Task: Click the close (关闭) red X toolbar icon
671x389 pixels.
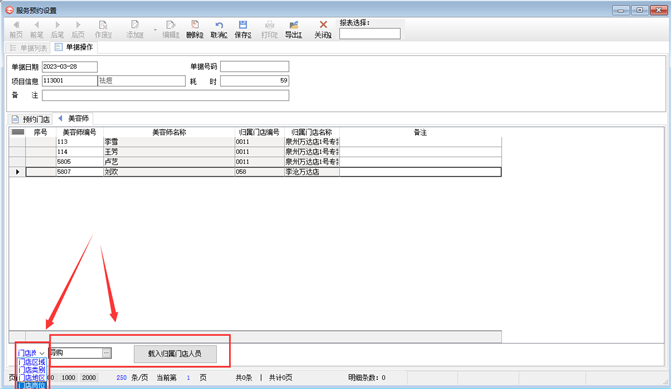Action: (323, 25)
